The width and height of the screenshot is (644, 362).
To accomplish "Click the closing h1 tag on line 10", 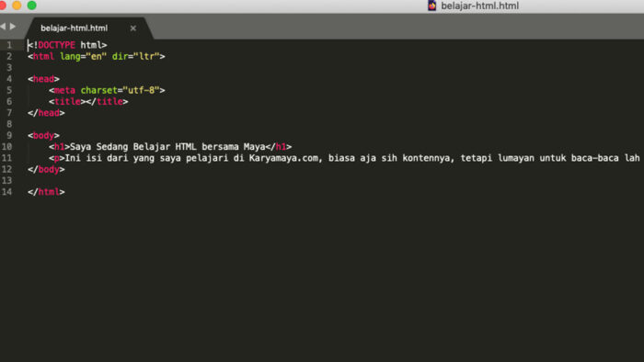I will coord(279,147).
